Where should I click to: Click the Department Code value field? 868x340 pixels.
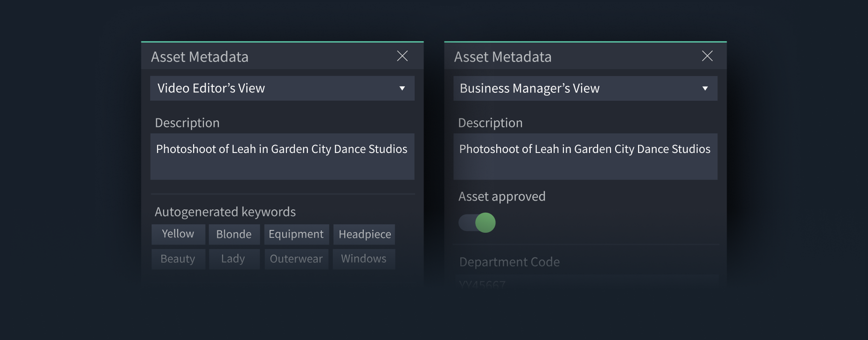pyautogui.click(x=483, y=284)
